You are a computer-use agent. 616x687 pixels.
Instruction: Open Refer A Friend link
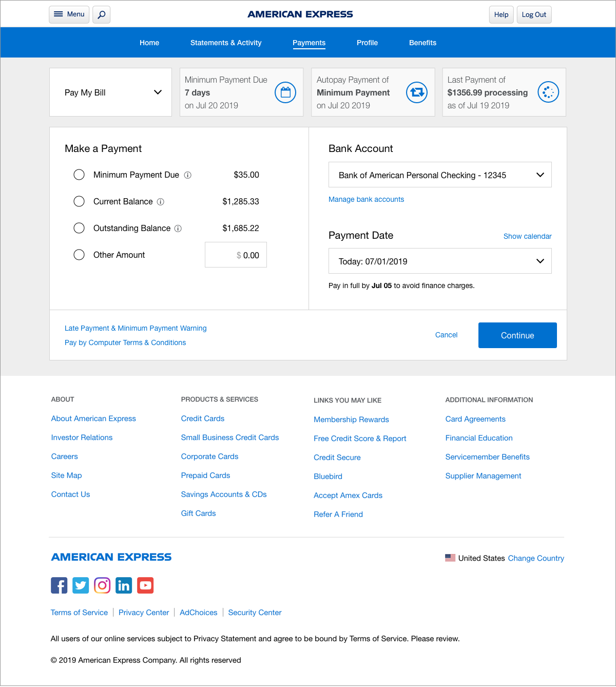point(338,514)
